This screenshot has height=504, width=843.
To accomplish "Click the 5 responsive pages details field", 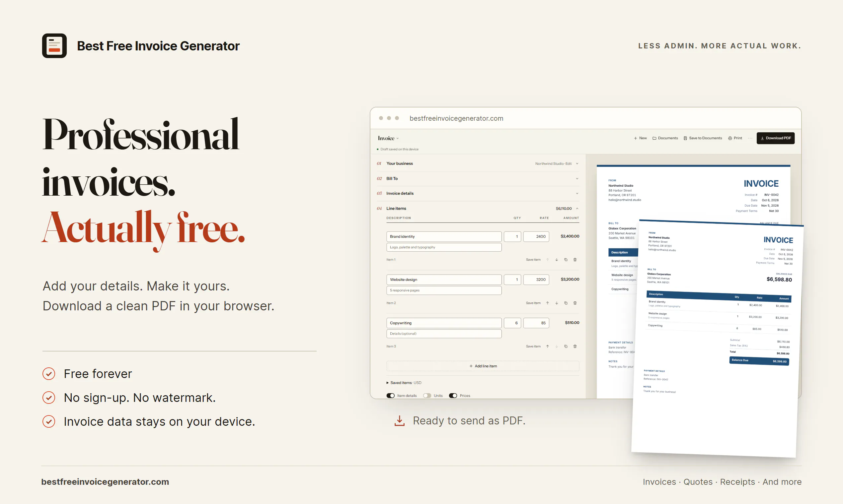I will (444, 290).
